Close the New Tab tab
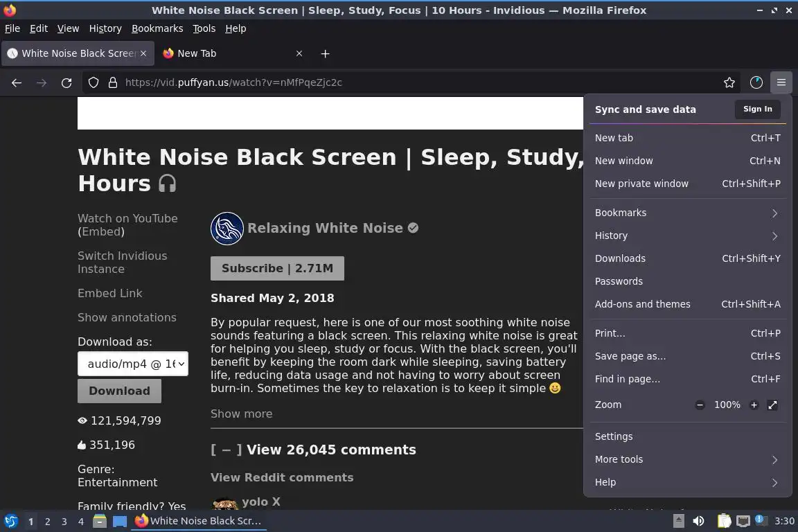Screen dimensions: 798x532 299,53
